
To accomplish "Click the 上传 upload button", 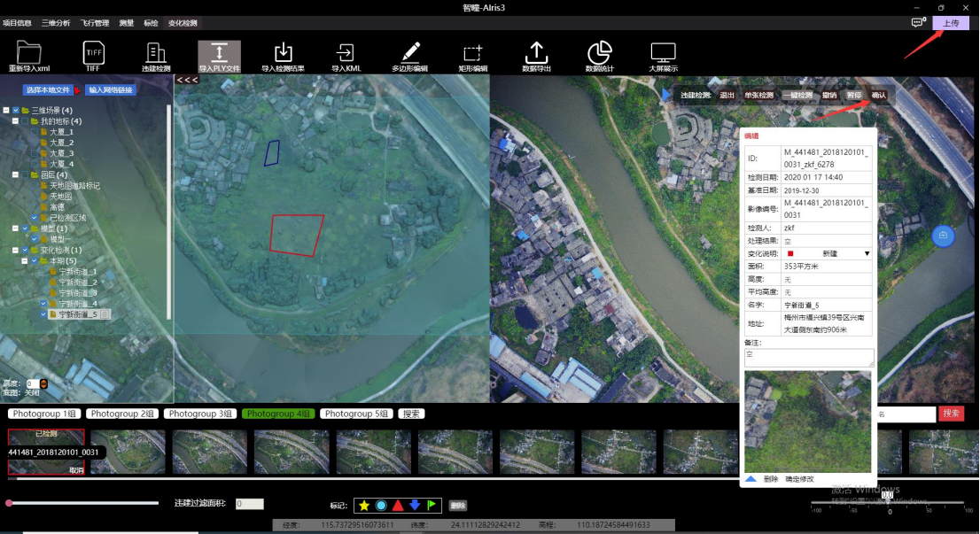I will 950,23.
